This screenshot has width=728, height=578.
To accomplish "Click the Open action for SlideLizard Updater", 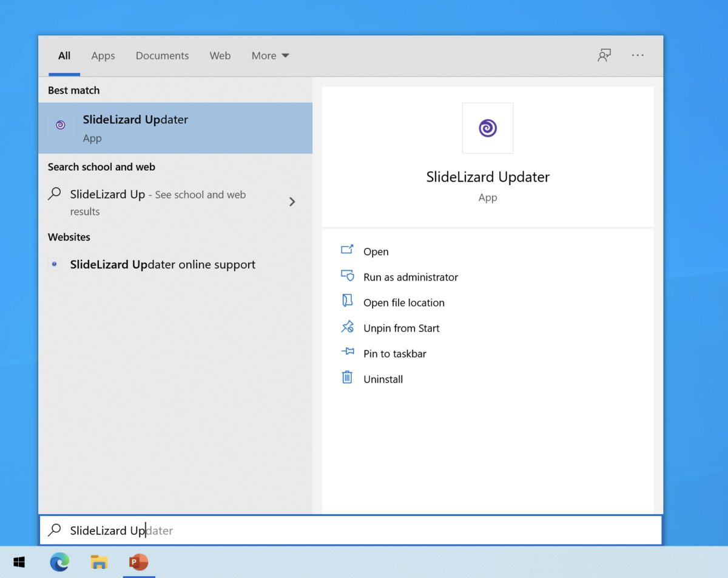I will tap(376, 251).
